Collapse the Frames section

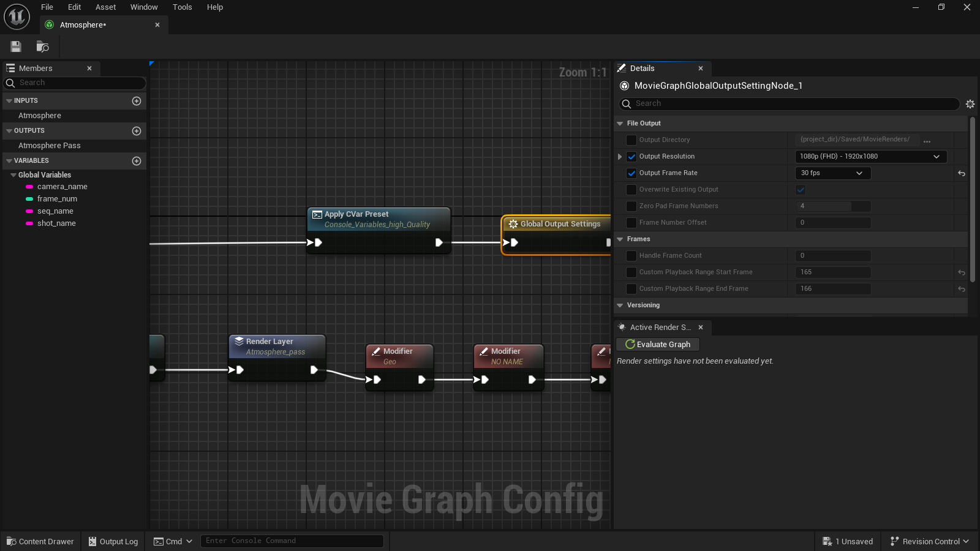tap(620, 239)
